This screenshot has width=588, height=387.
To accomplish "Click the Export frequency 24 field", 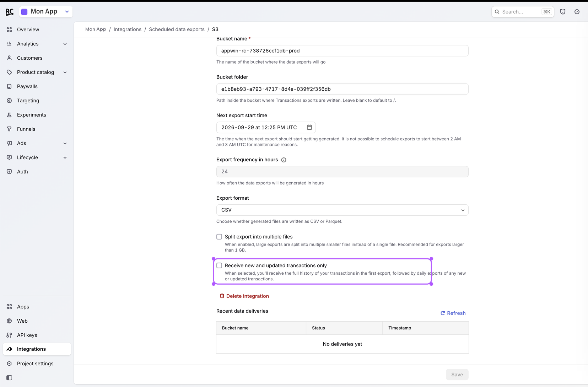I will [342, 172].
